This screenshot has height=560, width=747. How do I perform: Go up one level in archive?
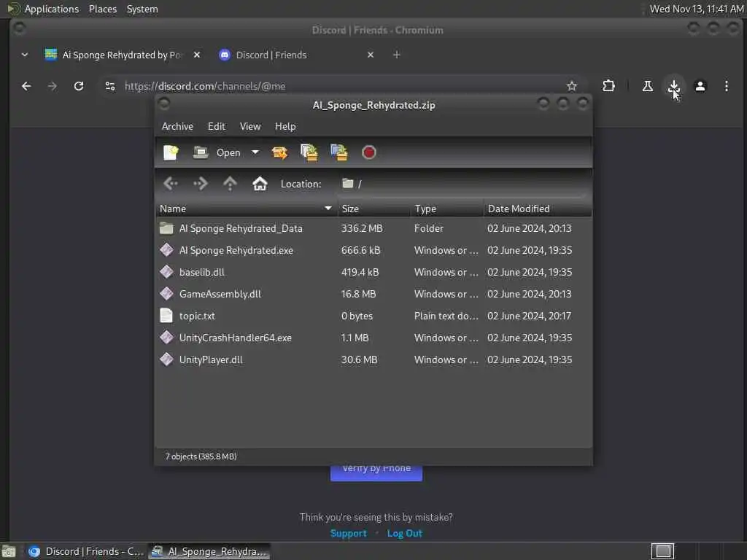pos(230,184)
